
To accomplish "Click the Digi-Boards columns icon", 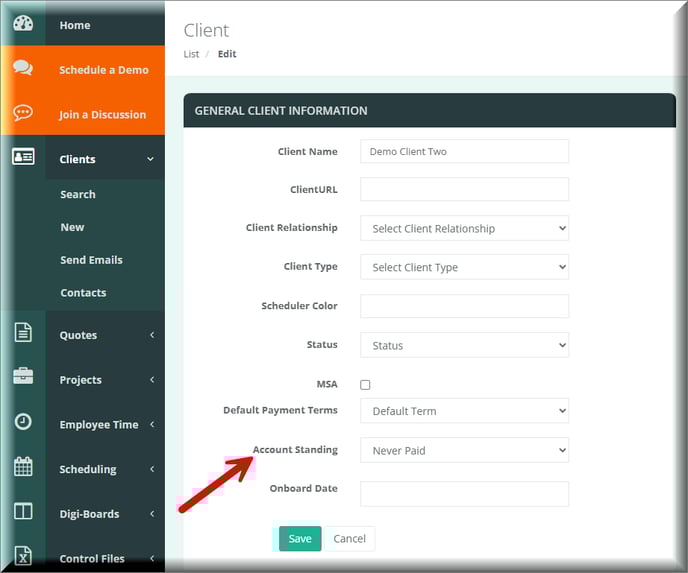I will tap(23, 512).
